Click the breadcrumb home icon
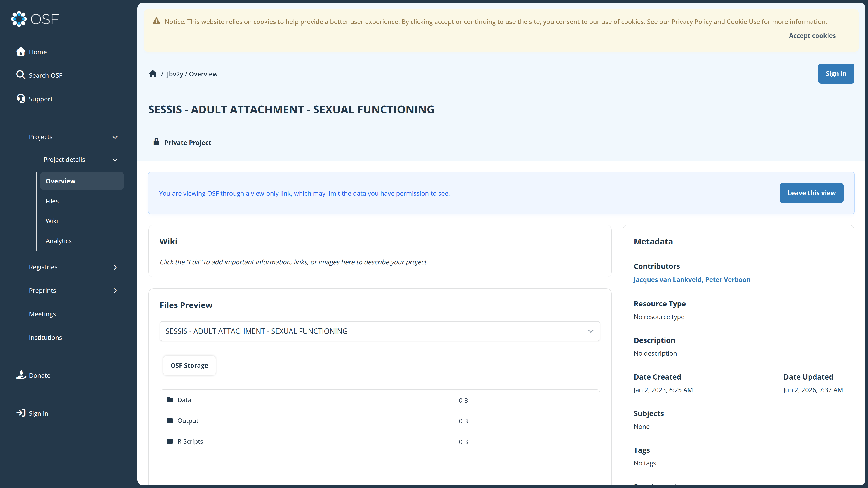Viewport: 868px width, 488px height. point(153,74)
